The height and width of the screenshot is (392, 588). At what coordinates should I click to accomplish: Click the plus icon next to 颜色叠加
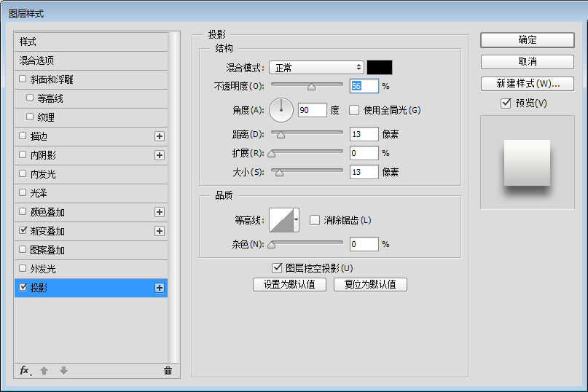click(x=160, y=212)
